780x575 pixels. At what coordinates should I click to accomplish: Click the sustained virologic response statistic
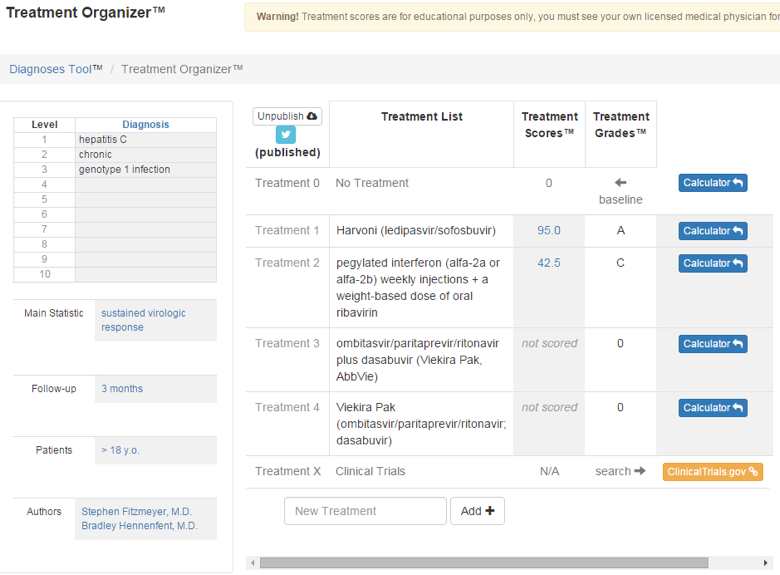[143, 320]
